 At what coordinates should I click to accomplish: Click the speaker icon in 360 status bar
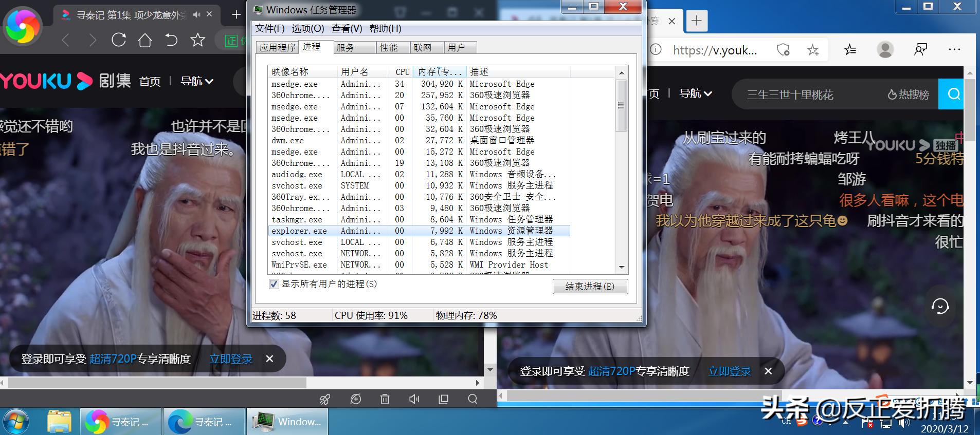point(414,399)
